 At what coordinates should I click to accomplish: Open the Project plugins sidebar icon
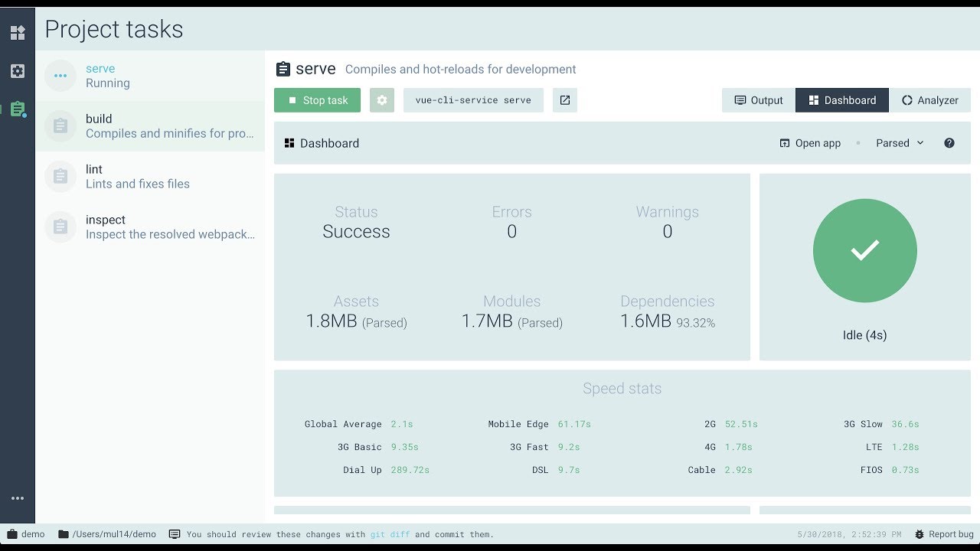tap(18, 33)
